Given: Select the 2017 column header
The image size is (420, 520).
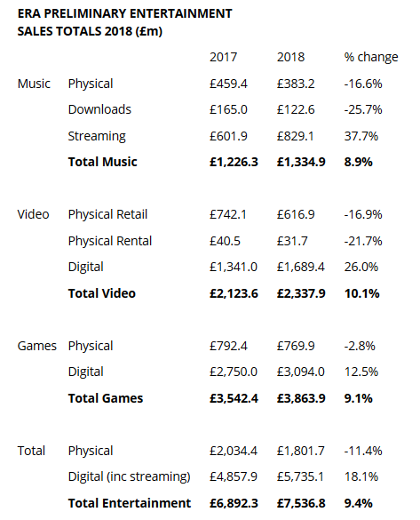Looking at the screenshot, I should click(x=223, y=57).
